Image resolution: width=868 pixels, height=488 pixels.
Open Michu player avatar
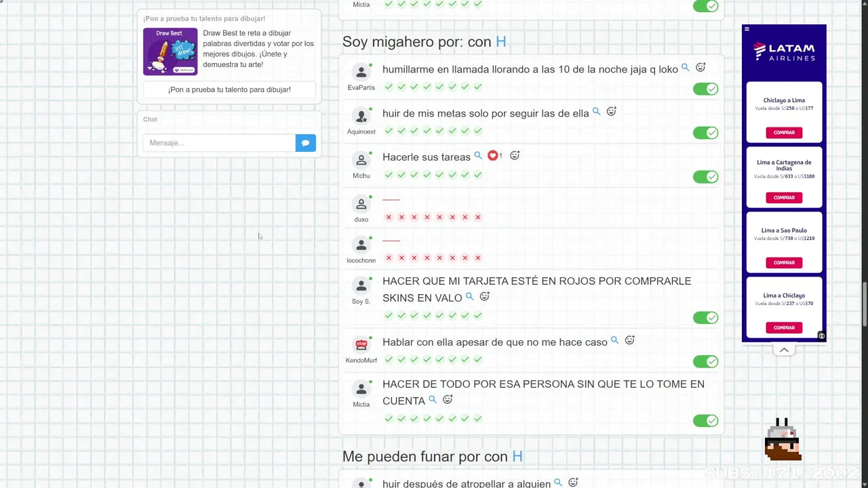tap(361, 161)
